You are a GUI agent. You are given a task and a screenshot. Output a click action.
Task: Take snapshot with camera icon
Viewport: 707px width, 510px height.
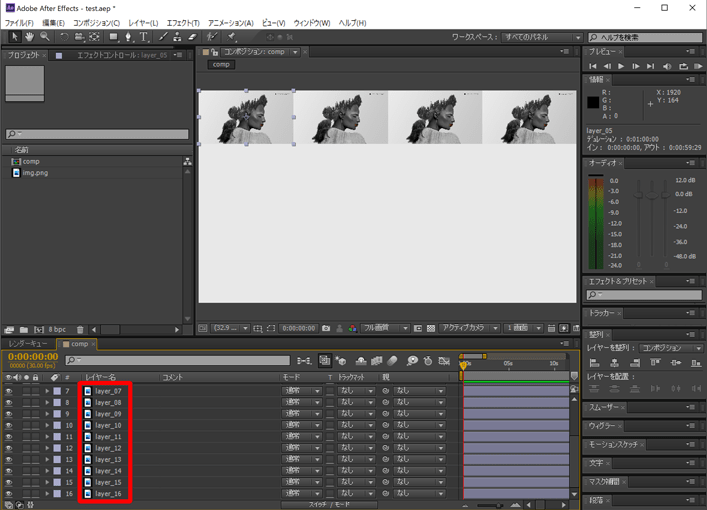[326, 328]
